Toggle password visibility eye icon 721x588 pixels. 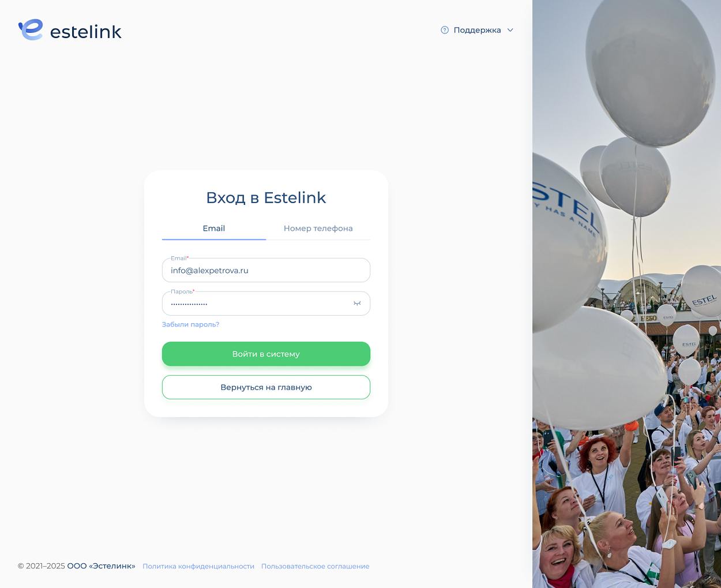[357, 304]
